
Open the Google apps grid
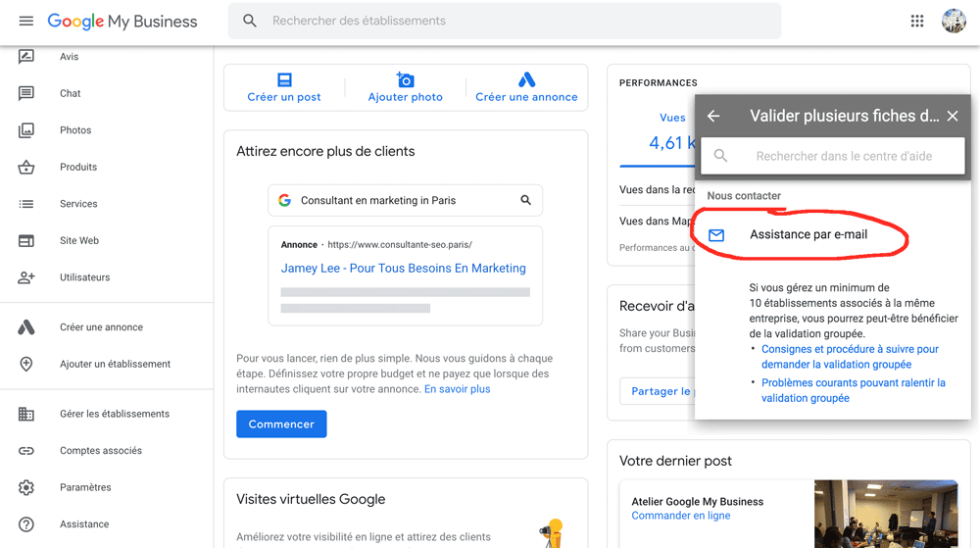point(917,22)
